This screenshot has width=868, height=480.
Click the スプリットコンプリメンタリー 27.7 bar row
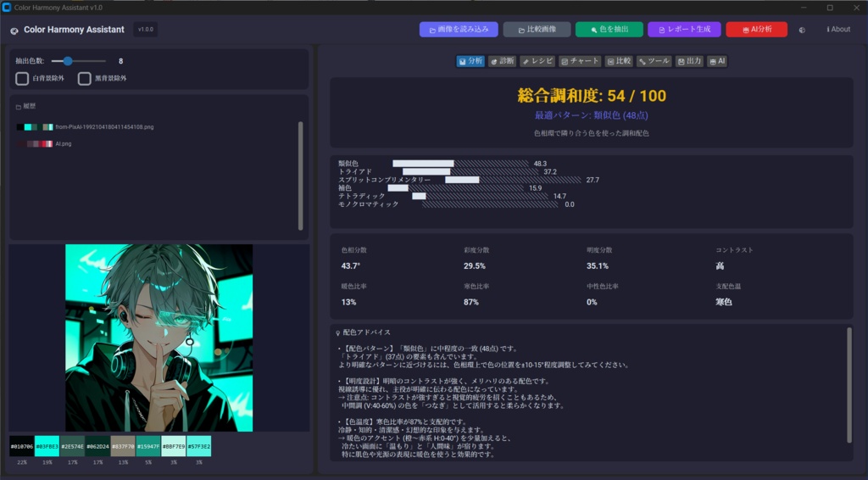coord(469,180)
